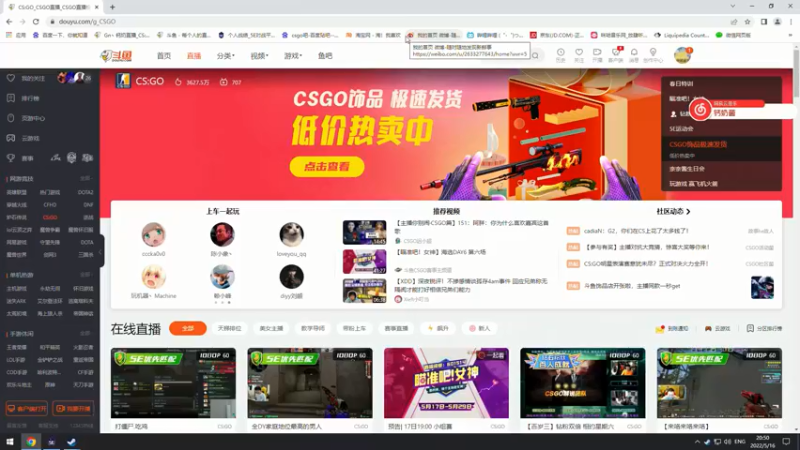This screenshot has width=800, height=450.
Task: Click the 客户端打开 button in sidebar
Action: [27, 409]
